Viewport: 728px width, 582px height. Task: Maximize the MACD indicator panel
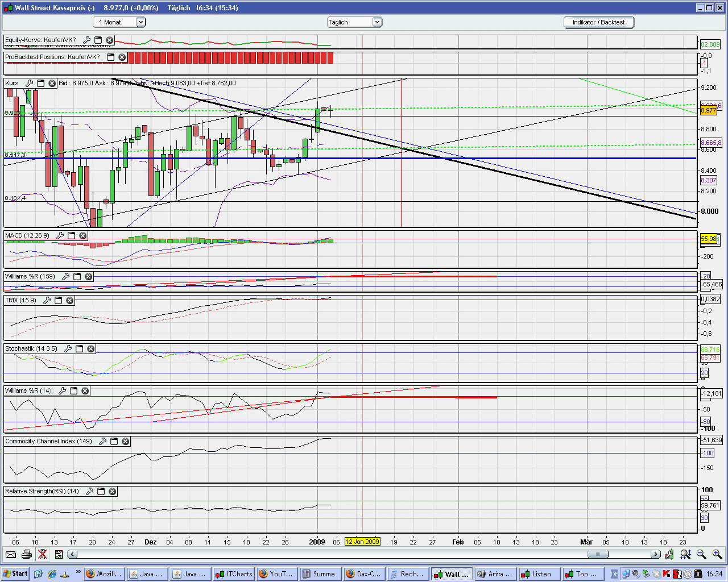(71, 235)
